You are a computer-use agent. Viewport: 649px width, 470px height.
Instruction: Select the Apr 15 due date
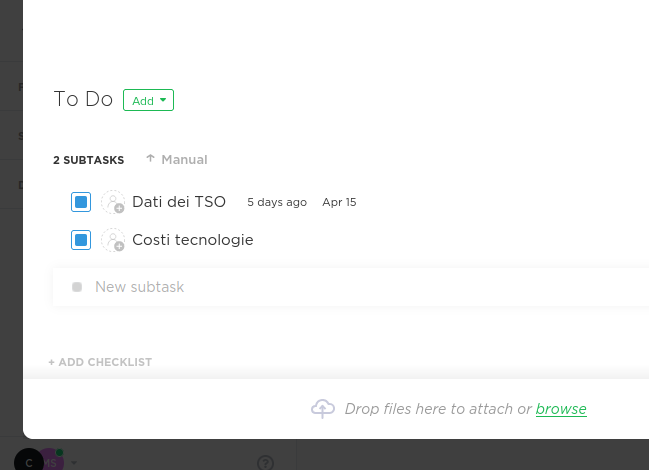click(x=339, y=202)
